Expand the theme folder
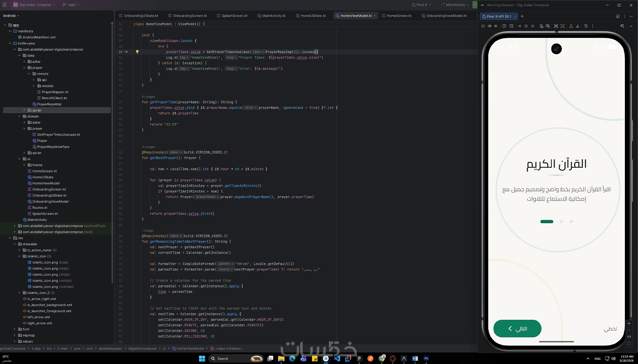This screenshot has height=364, width=638. [24, 165]
